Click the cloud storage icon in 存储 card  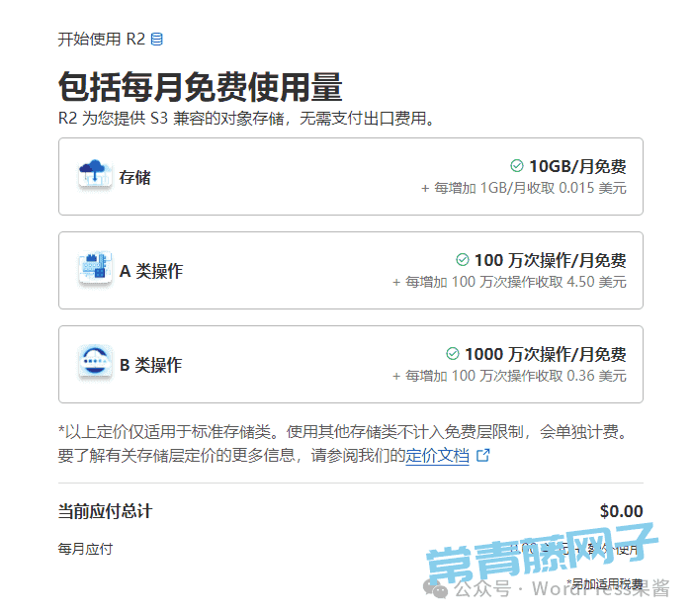pyautogui.click(x=95, y=173)
